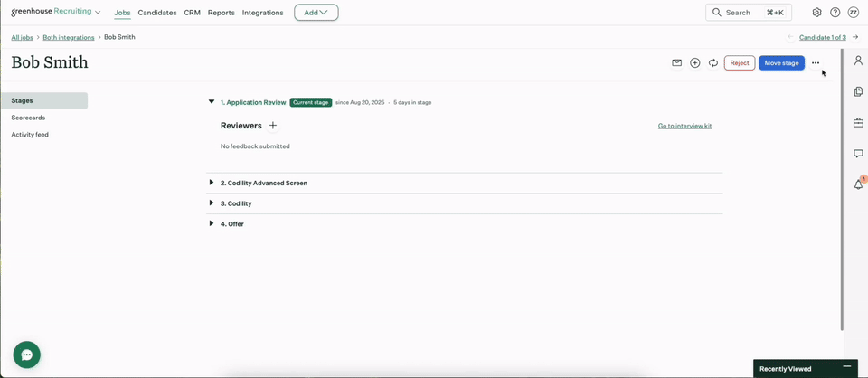Open the email candidate envelope icon

click(676, 63)
